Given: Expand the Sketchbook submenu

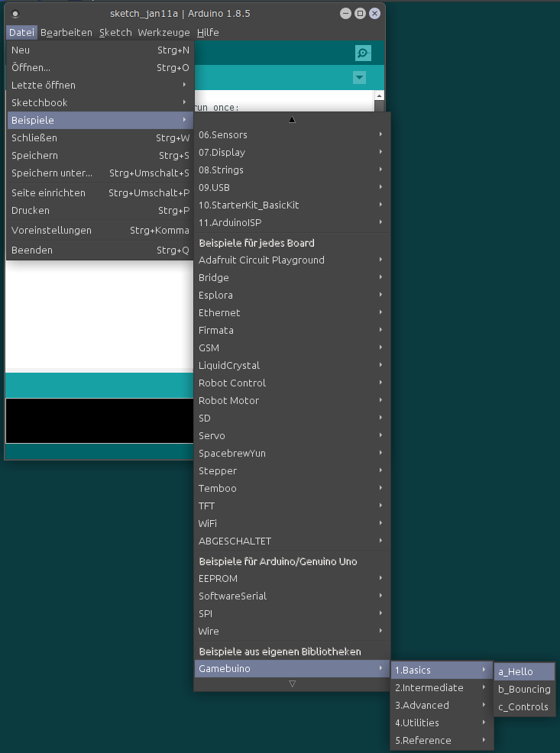Looking at the screenshot, I should tap(99, 103).
